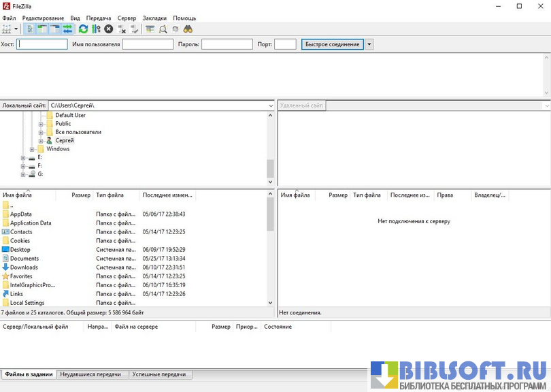
Task: Open the Site Manager icon
Action: click(x=7, y=29)
